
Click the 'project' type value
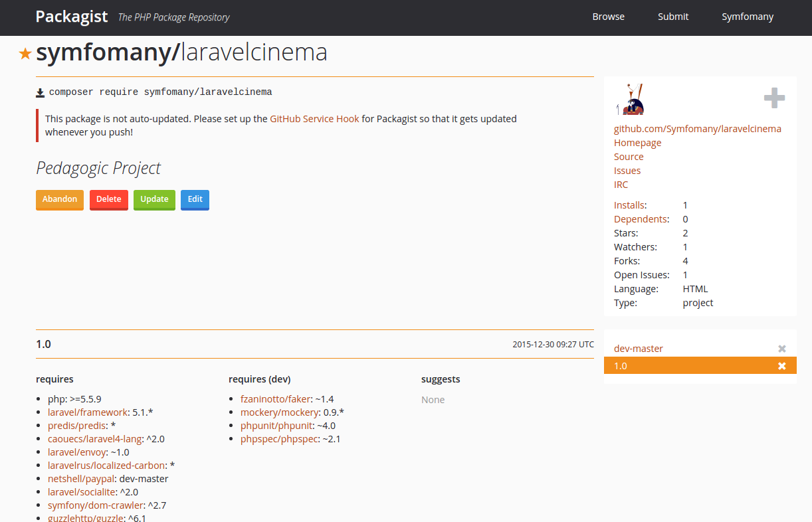(x=698, y=303)
